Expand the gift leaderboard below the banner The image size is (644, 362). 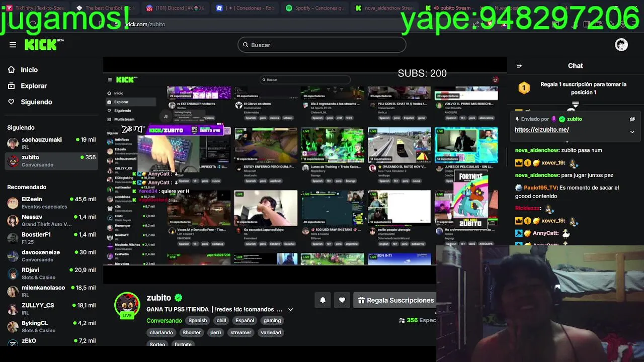pos(576,105)
